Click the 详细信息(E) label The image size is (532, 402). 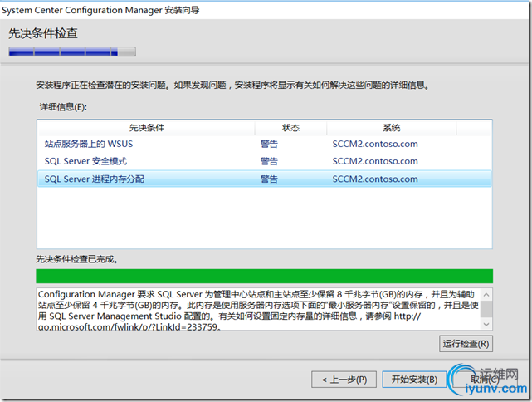point(63,107)
